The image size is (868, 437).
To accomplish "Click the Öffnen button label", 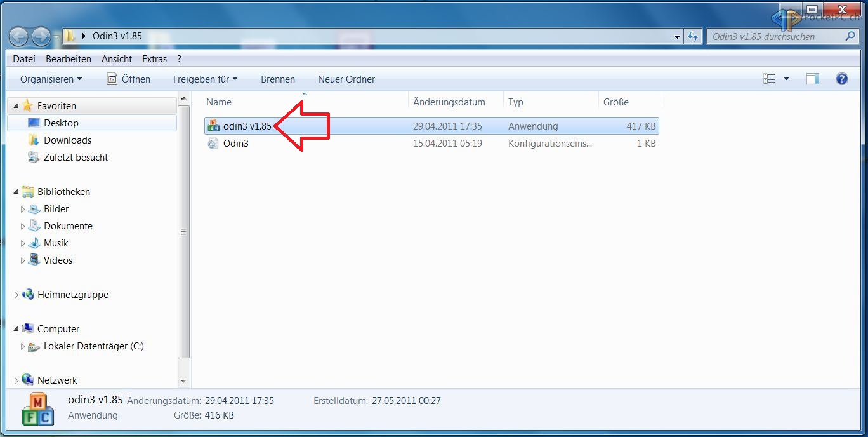I will (x=136, y=79).
